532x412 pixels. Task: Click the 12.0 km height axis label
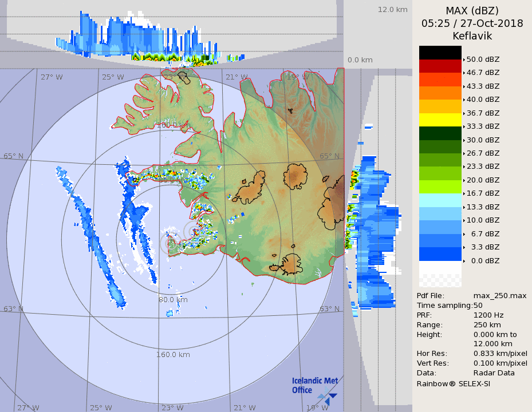(392, 9)
